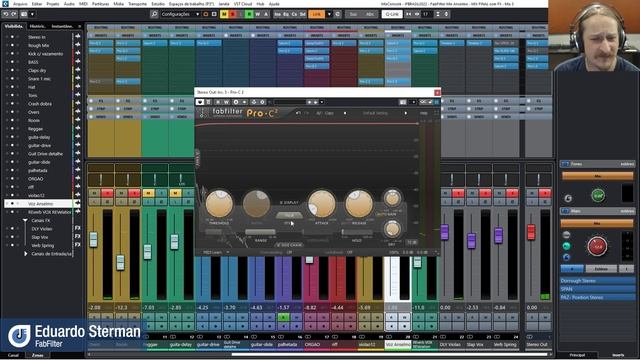Image resolution: width=640 pixels, height=360 pixels.
Task: Click the W write button in plugin header
Action: click(x=226, y=102)
